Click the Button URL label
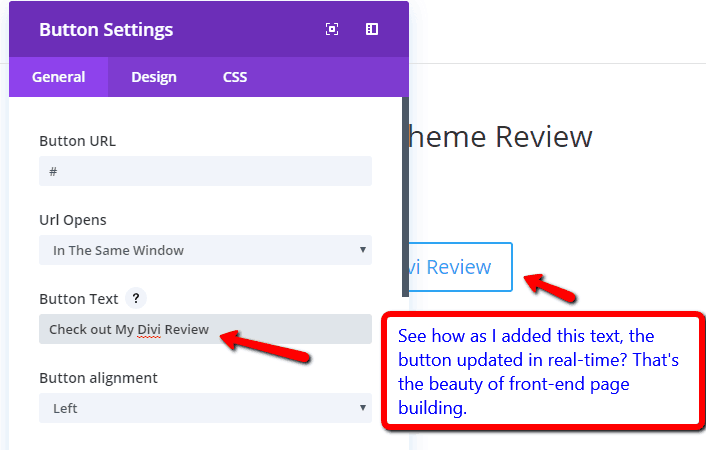 tap(77, 141)
